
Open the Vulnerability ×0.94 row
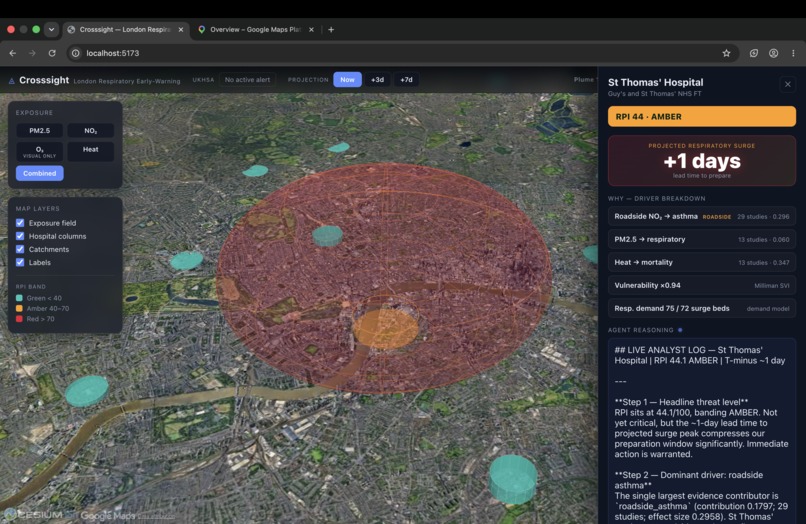702,285
